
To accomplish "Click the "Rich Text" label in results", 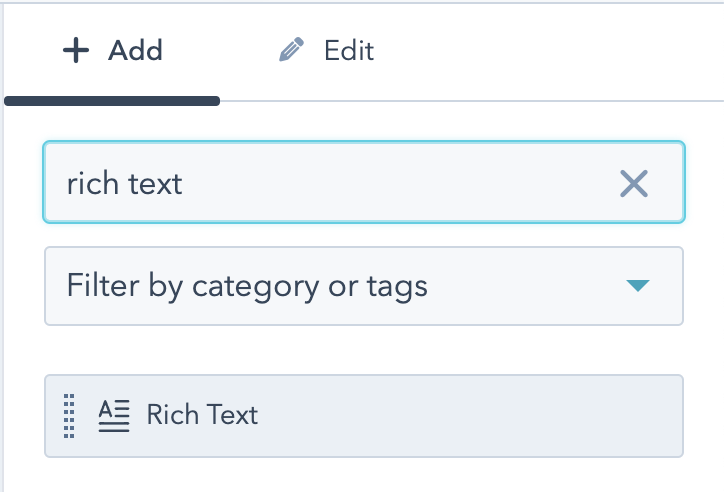I will tap(202, 414).
